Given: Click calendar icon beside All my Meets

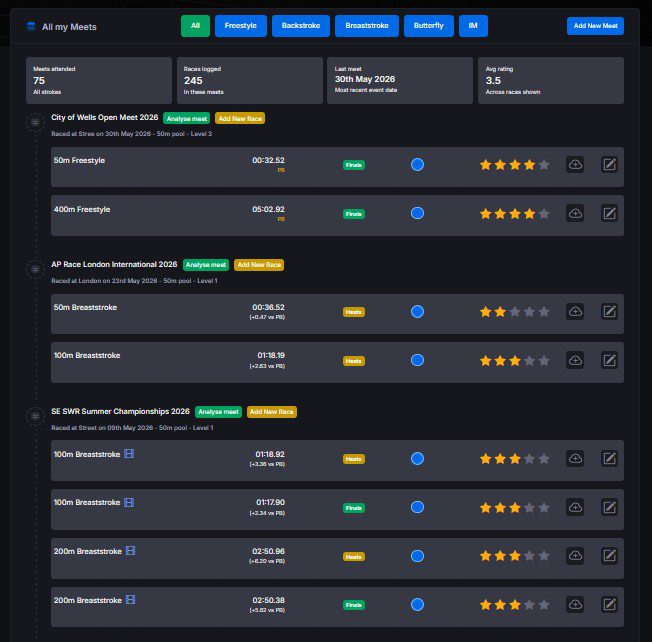Looking at the screenshot, I should 31,26.
